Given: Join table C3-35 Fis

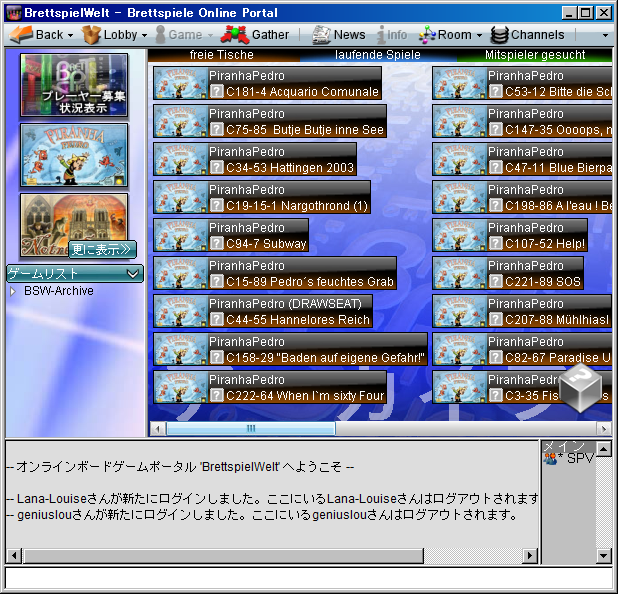Looking at the screenshot, I should pos(522,387).
